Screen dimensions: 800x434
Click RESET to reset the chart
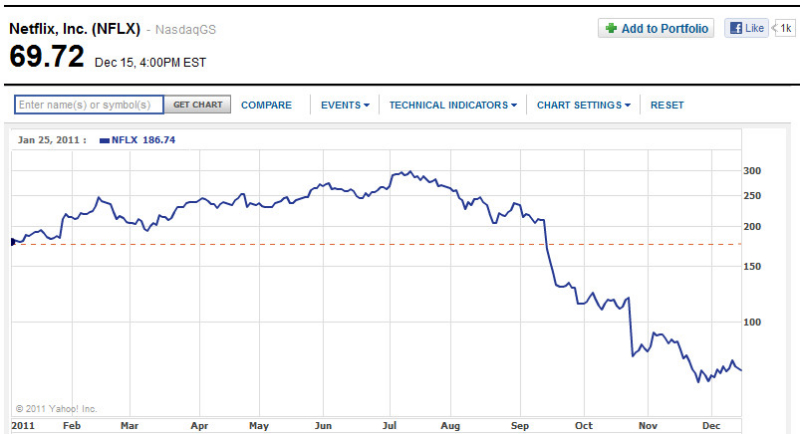click(x=667, y=105)
